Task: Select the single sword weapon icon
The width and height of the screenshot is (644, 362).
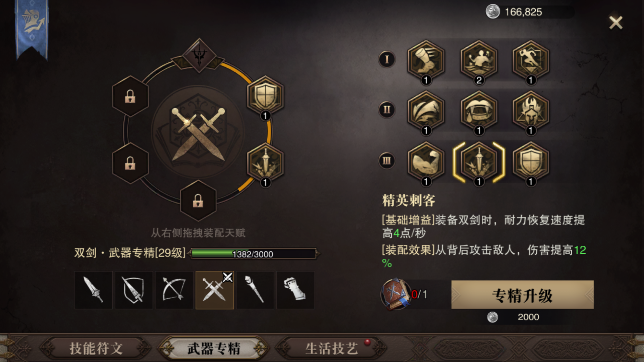Action: coord(93,290)
